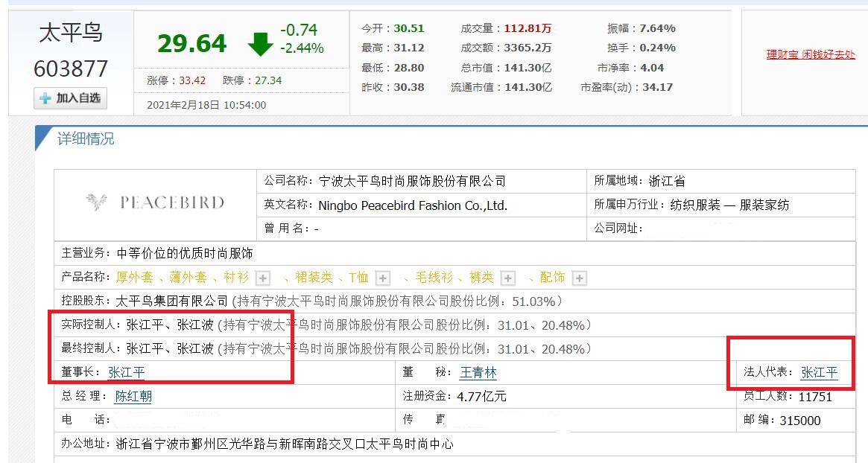Open chairman link 张江平 beside 董事长
The width and height of the screenshot is (868, 463).
click(126, 372)
